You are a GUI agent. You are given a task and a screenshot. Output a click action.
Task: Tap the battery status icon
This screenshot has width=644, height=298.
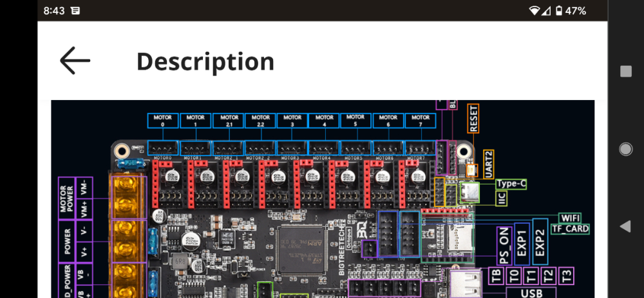point(558,11)
